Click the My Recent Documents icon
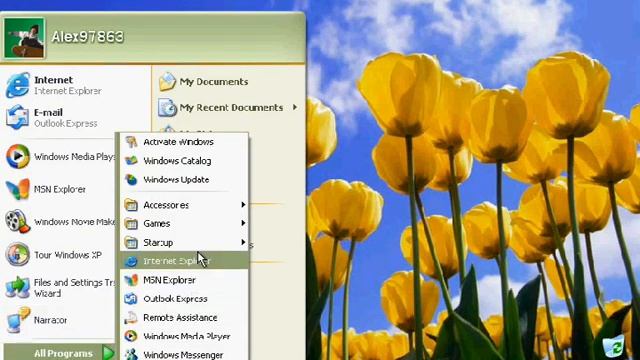 point(167,107)
